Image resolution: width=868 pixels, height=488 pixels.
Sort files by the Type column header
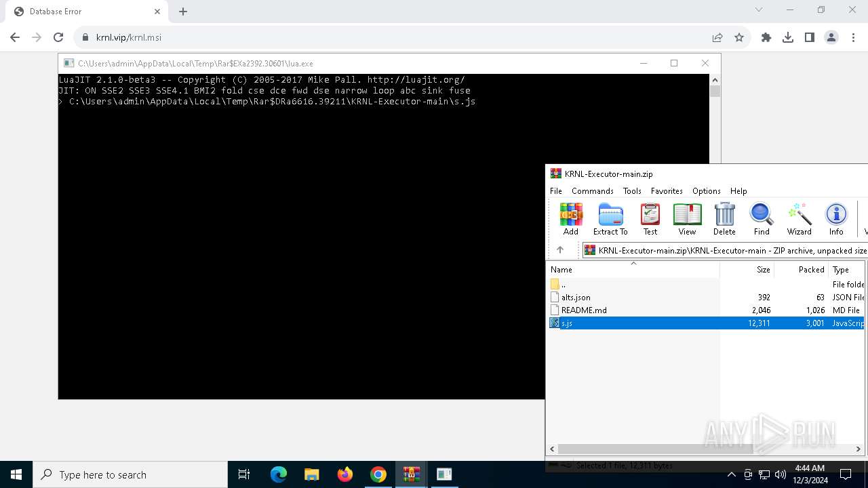click(848, 269)
